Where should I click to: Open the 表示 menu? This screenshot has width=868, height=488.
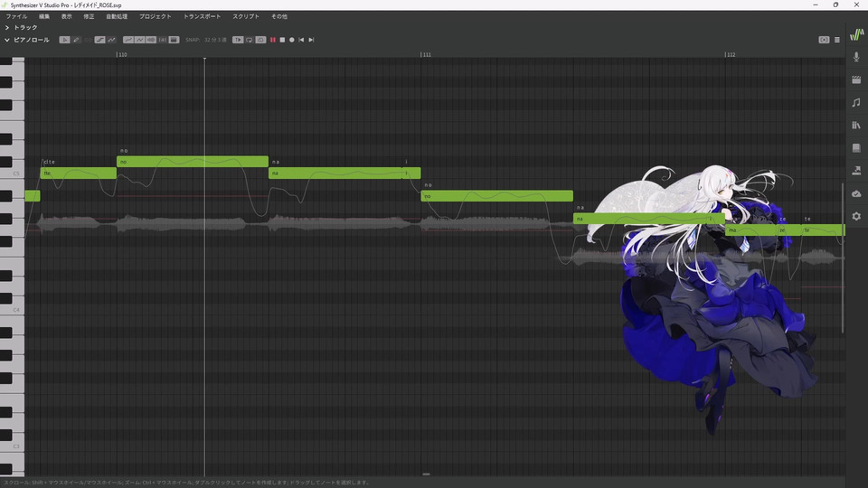pyautogui.click(x=66, y=16)
